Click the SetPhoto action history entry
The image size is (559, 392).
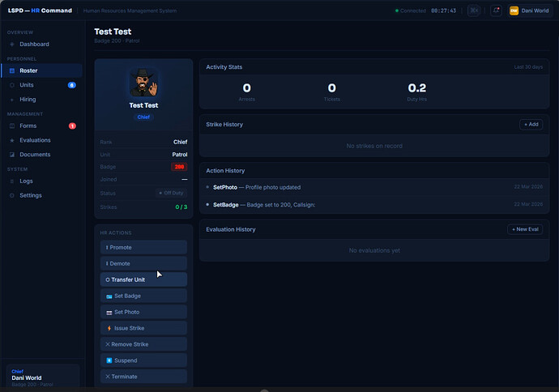pos(374,187)
